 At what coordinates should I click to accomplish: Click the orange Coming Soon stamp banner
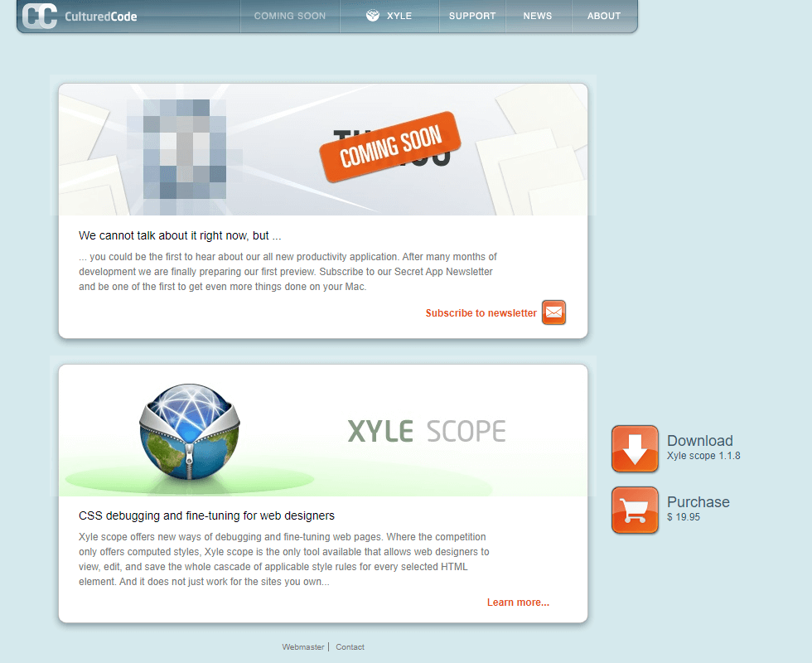coord(390,147)
